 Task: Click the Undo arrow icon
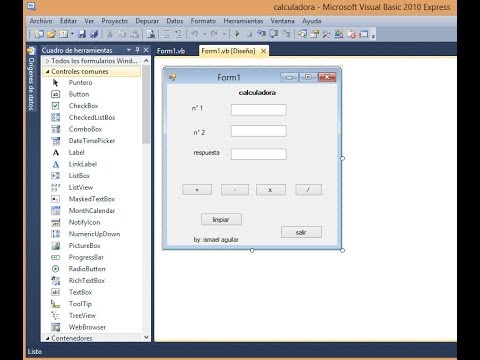[195, 34]
